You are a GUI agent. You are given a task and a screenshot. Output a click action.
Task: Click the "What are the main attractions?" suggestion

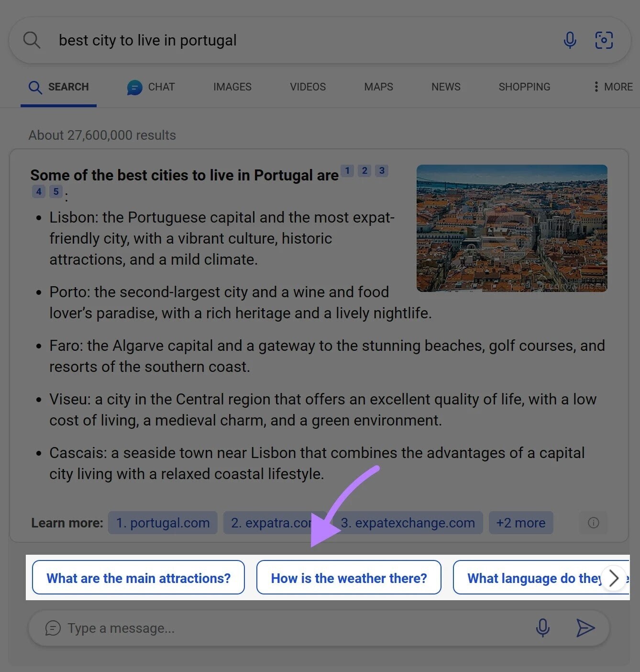click(138, 578)
